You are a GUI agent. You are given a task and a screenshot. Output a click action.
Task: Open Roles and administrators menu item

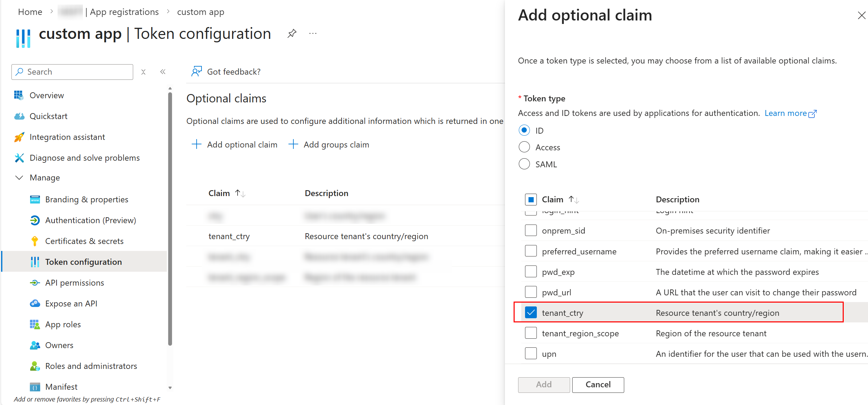[91, 366]
